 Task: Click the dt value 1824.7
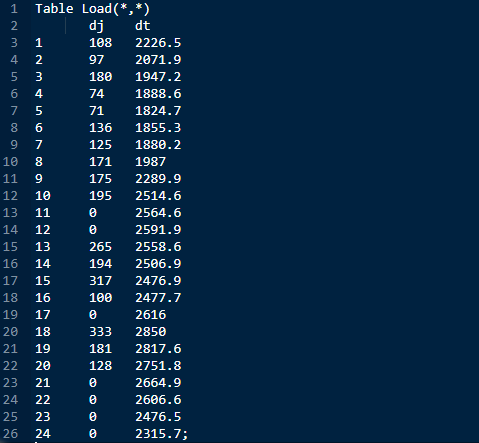pos(158,111)
